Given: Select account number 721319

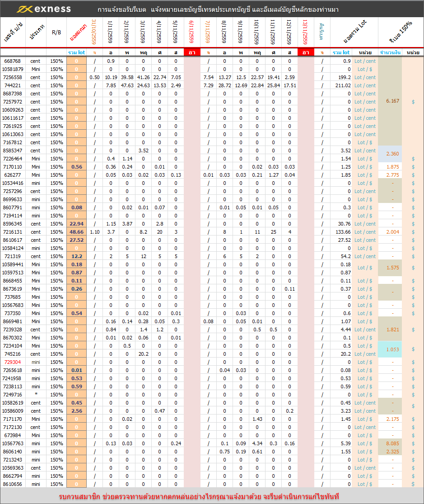Looking at the screenshot, I should [x=13, y=256].
